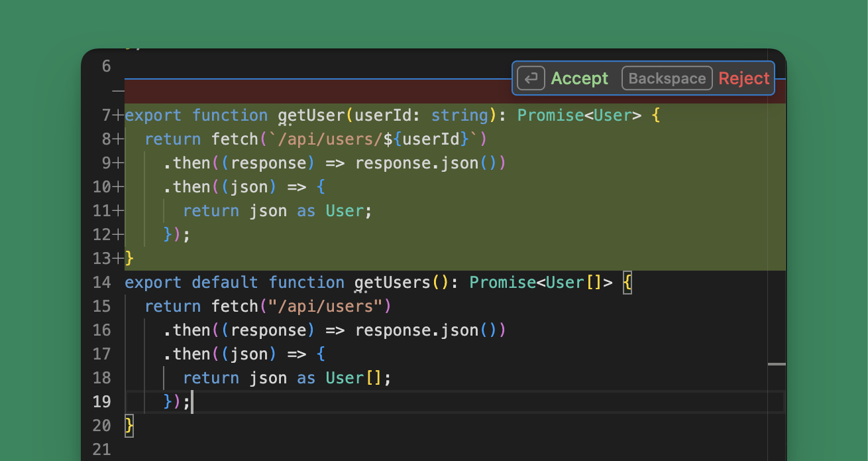Click the Enter key icon beside Accept
Screen dimensions: 868x461
coord(531,78)
